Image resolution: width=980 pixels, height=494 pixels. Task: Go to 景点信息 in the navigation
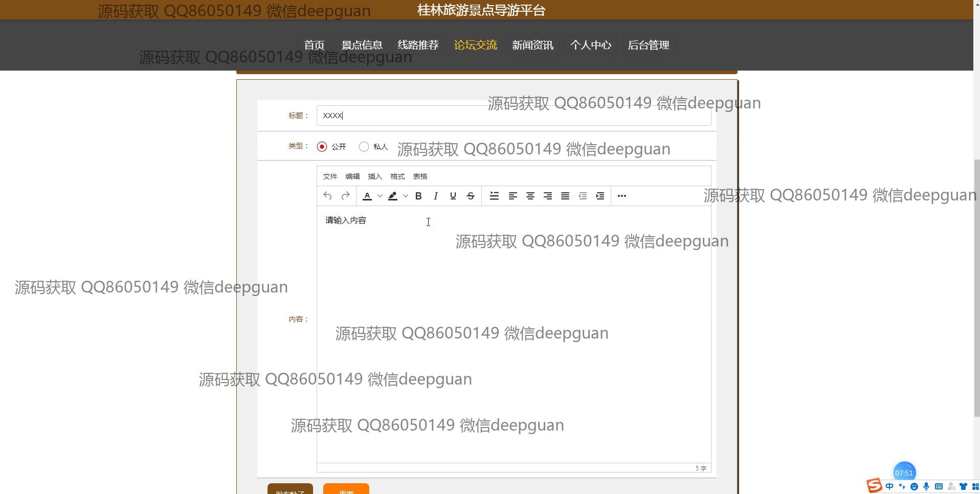click(x=362, y=45)
